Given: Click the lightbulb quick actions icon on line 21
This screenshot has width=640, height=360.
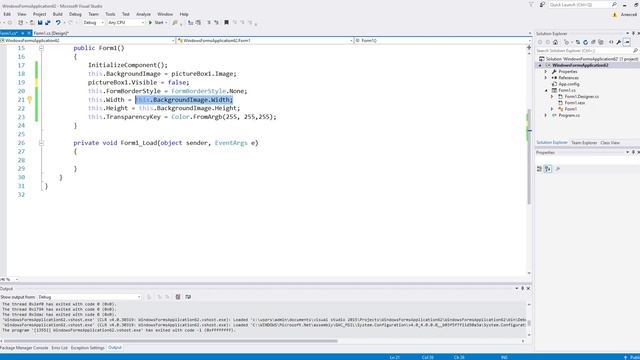Looking at the screenshot, I should (29, 100).
